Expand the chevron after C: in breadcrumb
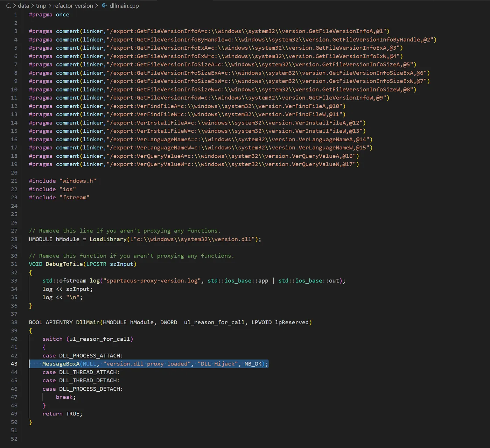490x448 pixels. point(15,6)
